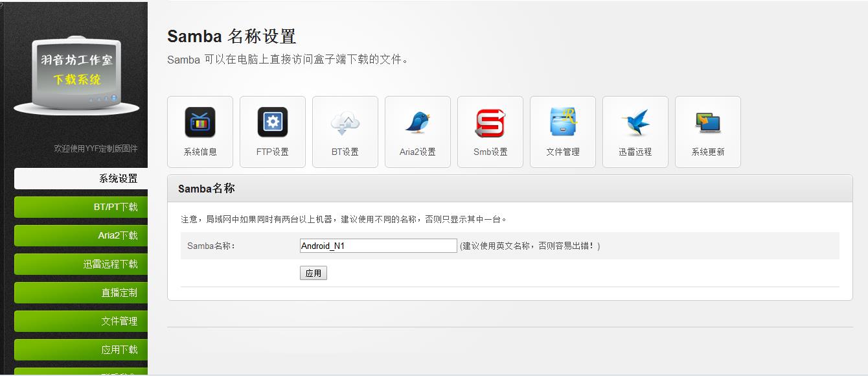Open the 迅雷远程 hummingbird icon tile

coord(635,132)
